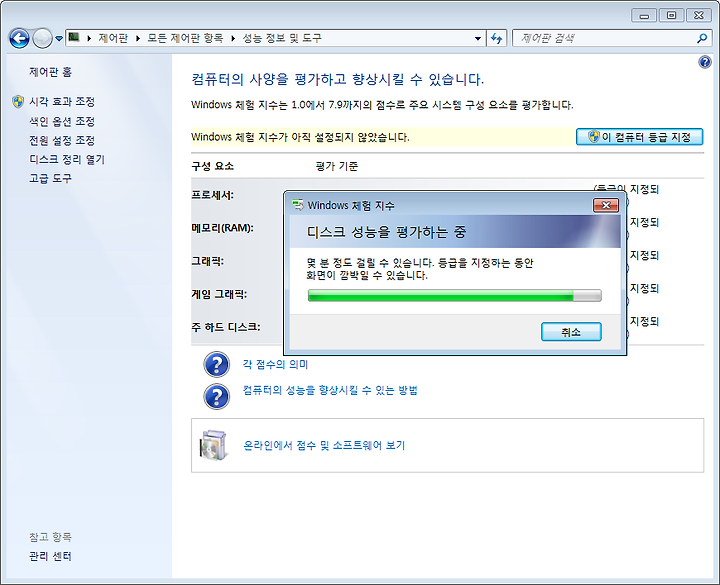Open 관리 센터 link at bottom
Viewport: 720px width, 585px height.
tap(51, 557)
